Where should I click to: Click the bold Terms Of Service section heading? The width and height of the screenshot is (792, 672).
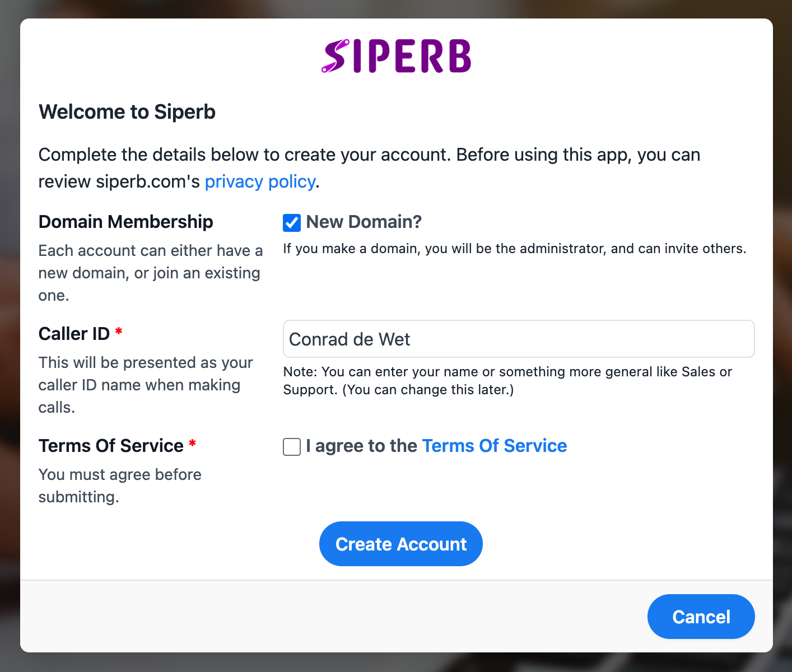111,446
